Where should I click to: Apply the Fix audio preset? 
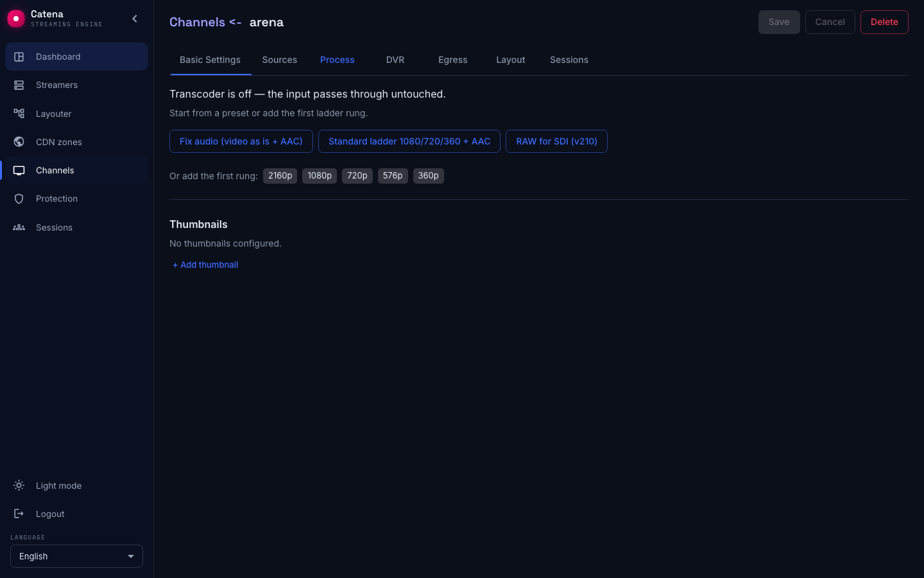point(241,141)
